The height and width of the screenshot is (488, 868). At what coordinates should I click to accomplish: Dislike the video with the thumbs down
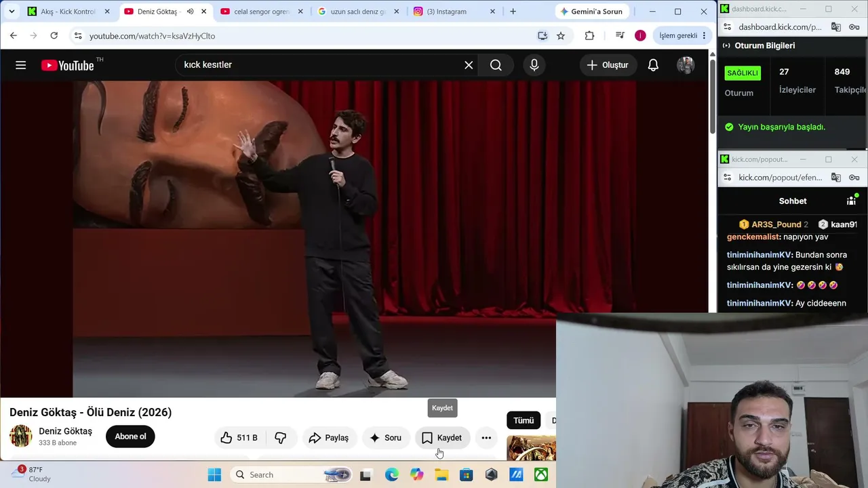click(281, 438)
